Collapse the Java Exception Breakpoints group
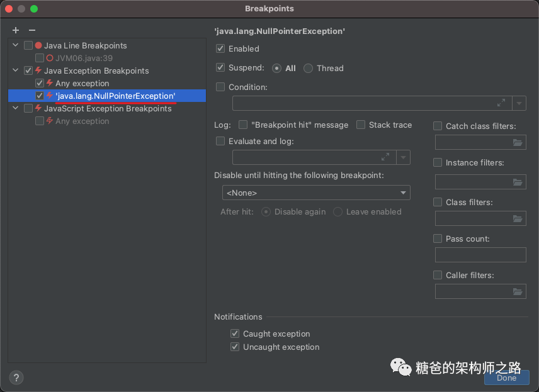 (x=16, y=70)
